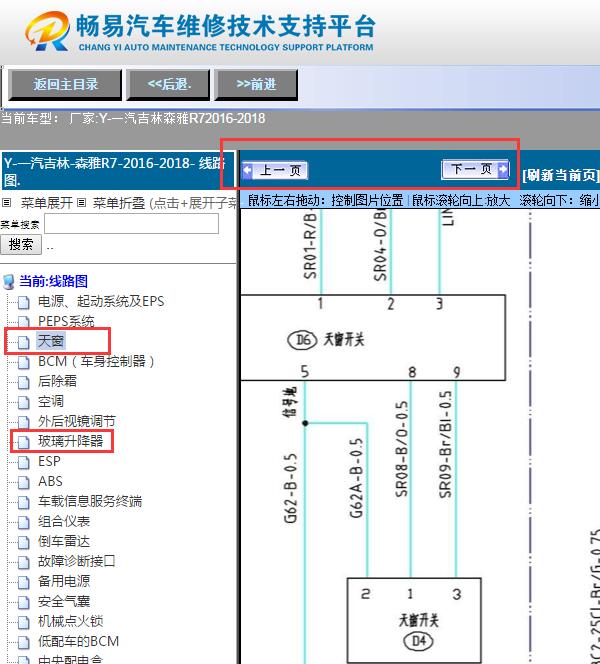Open 故障诊断接口 tree item
Viewport: 600px width, 664px height.
[x=77, y=561]
